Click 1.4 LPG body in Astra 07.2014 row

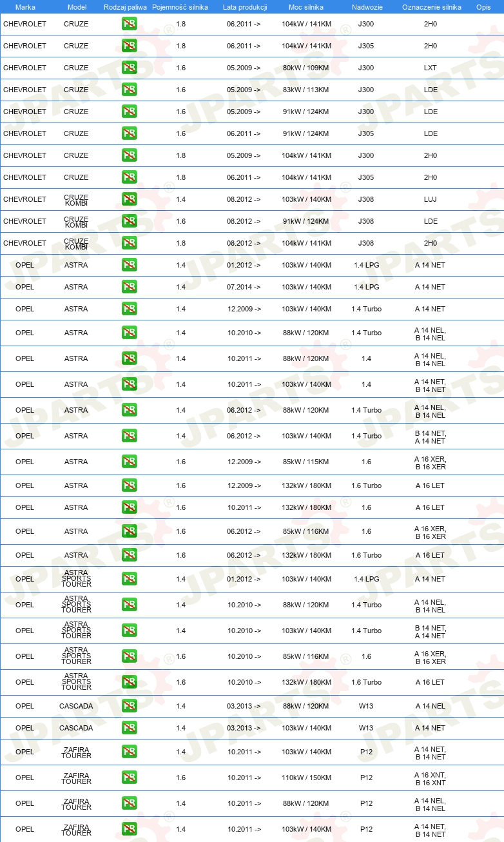tap(367, 287)
